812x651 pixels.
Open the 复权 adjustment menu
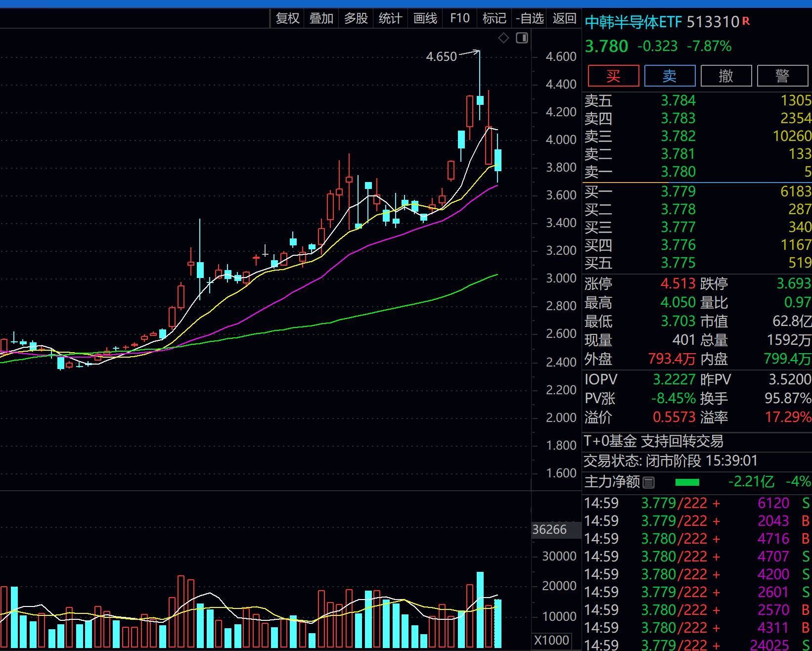pyautogui.click(x=287, y=18)
